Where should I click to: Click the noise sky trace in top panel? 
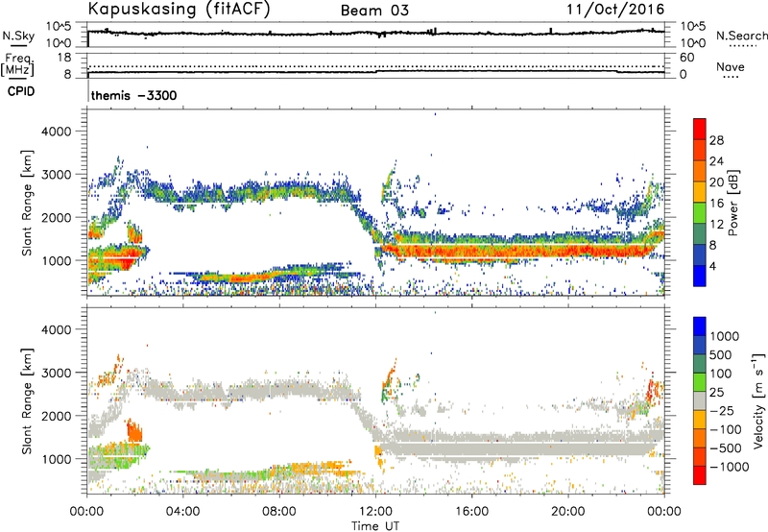click(376, 34)
